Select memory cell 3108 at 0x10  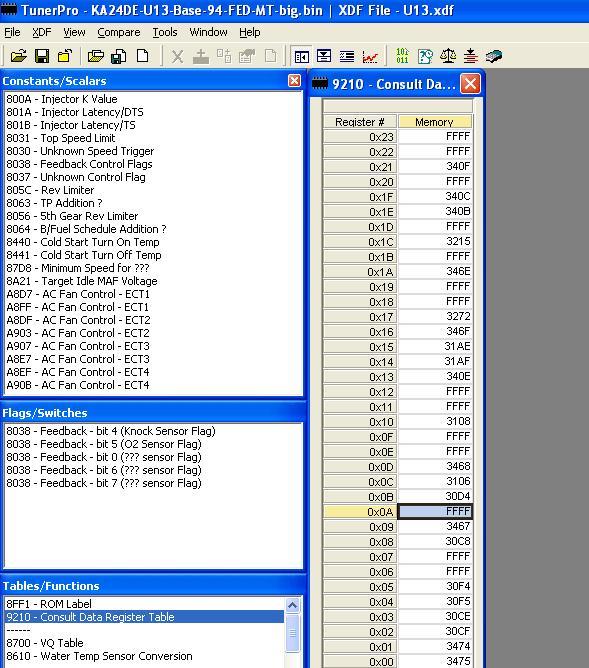(x=435, y=421)
